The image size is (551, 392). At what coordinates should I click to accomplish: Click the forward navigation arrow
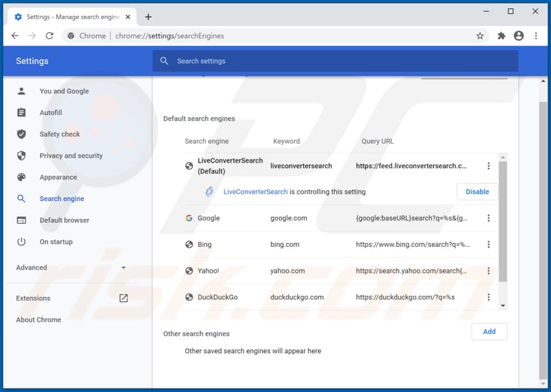[x=32, y=36]
